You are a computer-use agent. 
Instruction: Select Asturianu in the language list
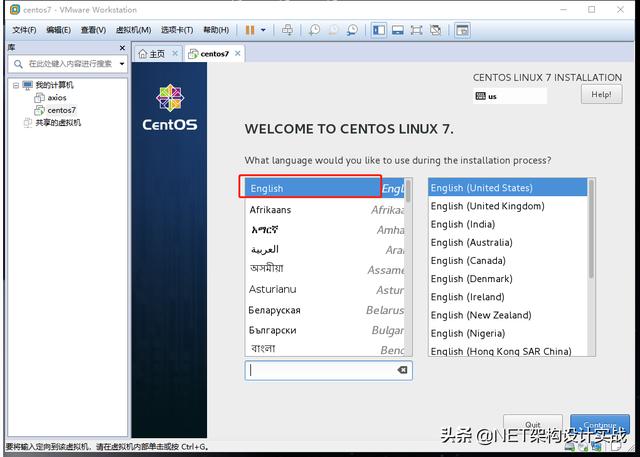point(325,289)
